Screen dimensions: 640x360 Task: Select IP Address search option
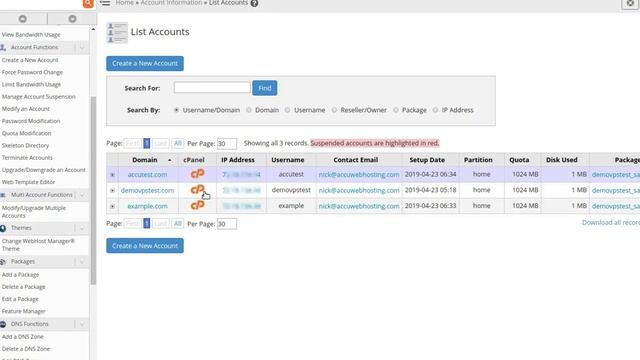coord(436,110)
